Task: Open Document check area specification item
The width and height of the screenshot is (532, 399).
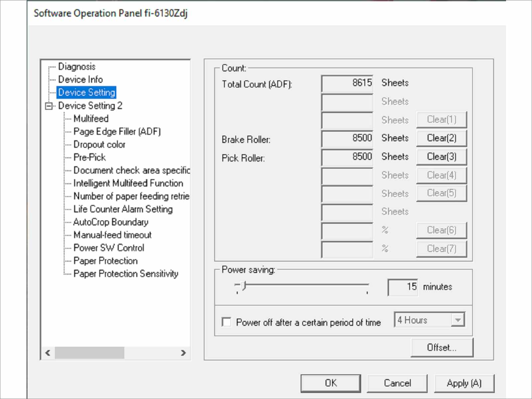Action: tap(131, 170)
